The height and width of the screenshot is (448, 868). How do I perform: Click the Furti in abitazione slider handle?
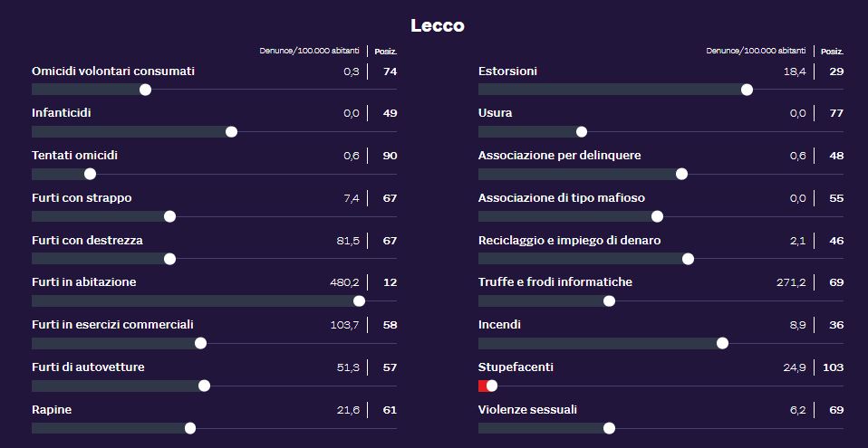pos(359,301)
